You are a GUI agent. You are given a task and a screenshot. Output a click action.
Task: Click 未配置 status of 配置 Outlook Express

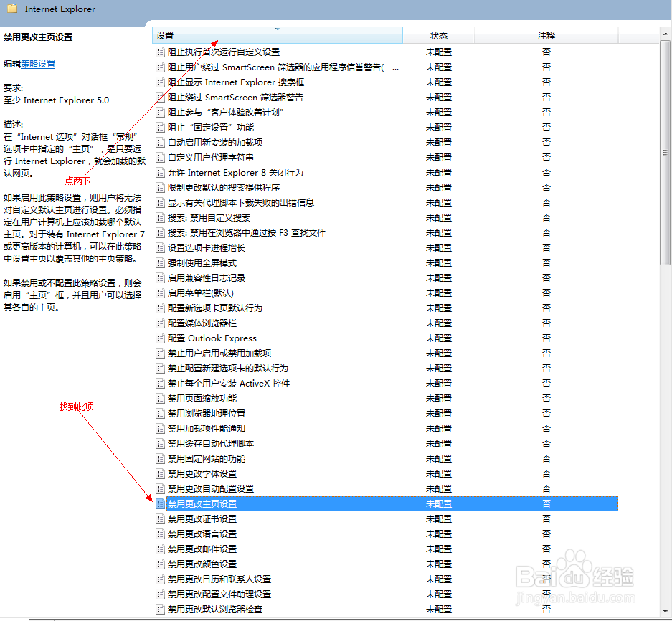[438, 338]
